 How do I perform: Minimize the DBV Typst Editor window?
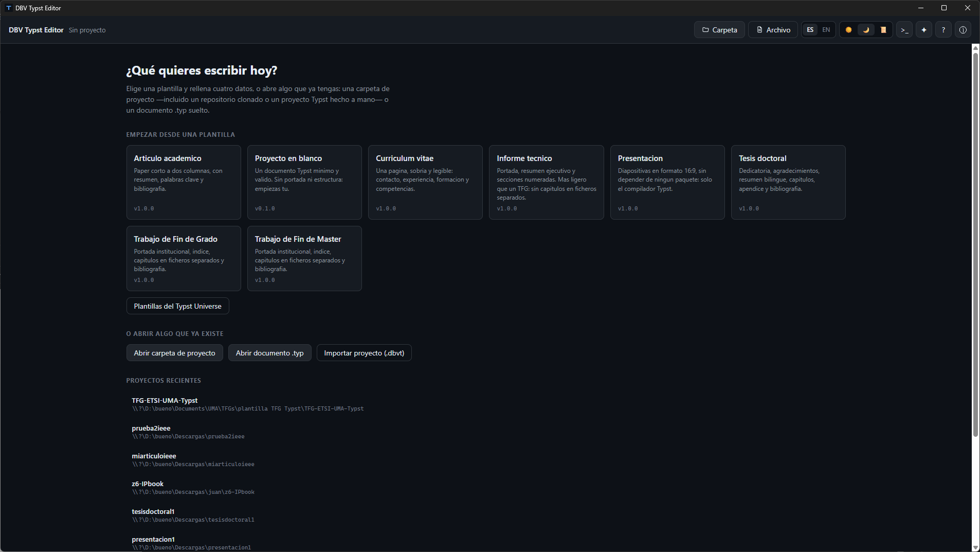pyautogui.click(x=921, y=8)
